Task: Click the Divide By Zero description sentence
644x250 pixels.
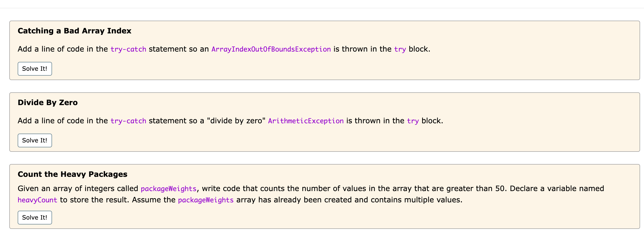Action: pos(230,121)
